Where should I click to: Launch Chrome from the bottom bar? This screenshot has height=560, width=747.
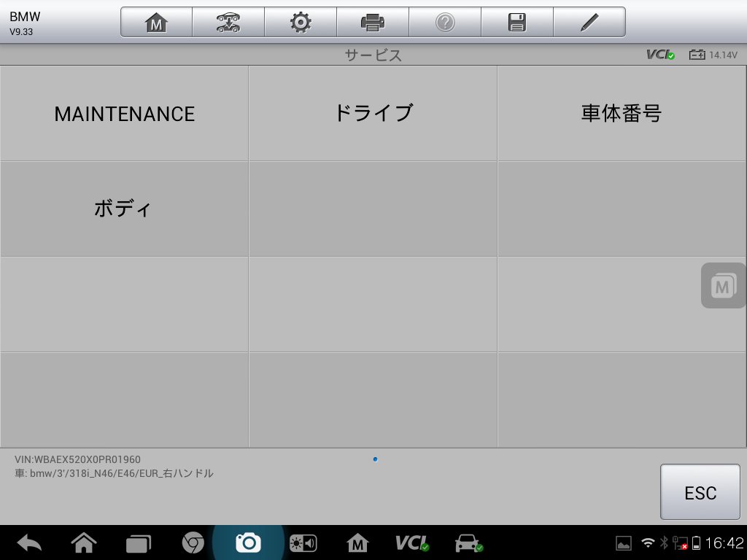[x=193, y=542]
